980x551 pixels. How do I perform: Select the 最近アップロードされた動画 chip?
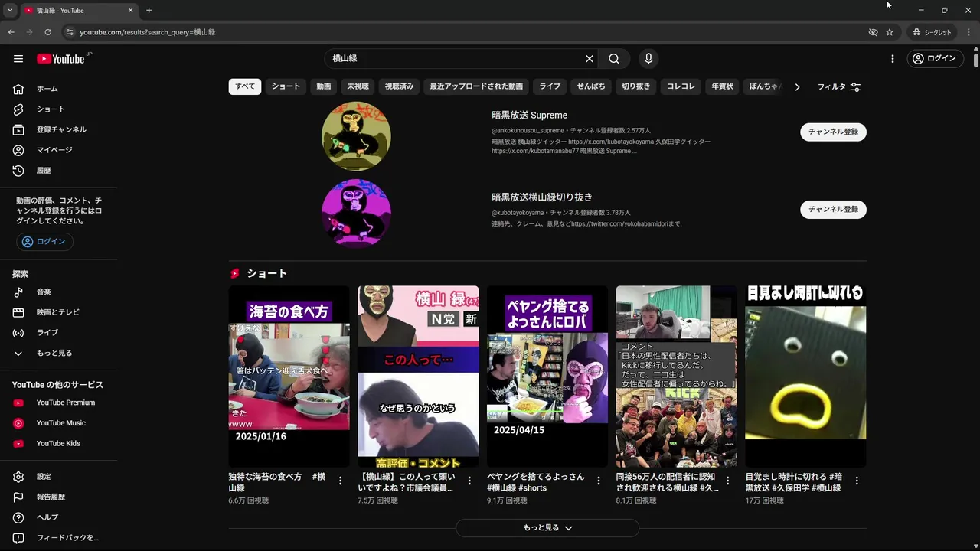point(476,86)
